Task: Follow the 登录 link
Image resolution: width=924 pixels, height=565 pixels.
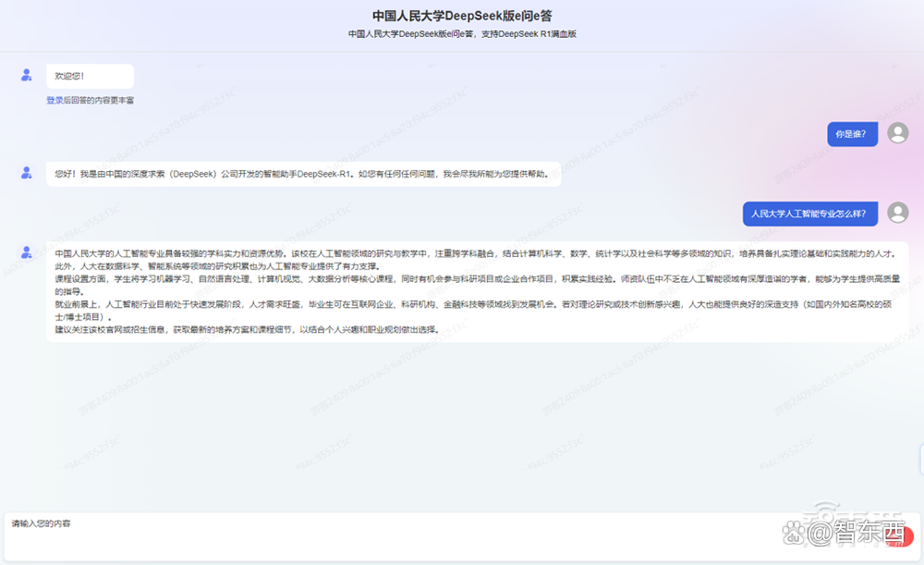Action: pyautogui.click(x=55, y=100)
